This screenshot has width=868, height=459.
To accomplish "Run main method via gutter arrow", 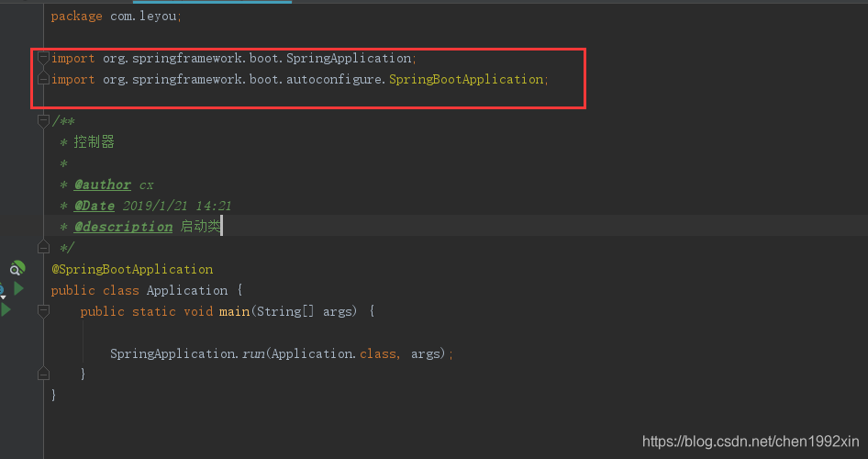I will point(6,309).
